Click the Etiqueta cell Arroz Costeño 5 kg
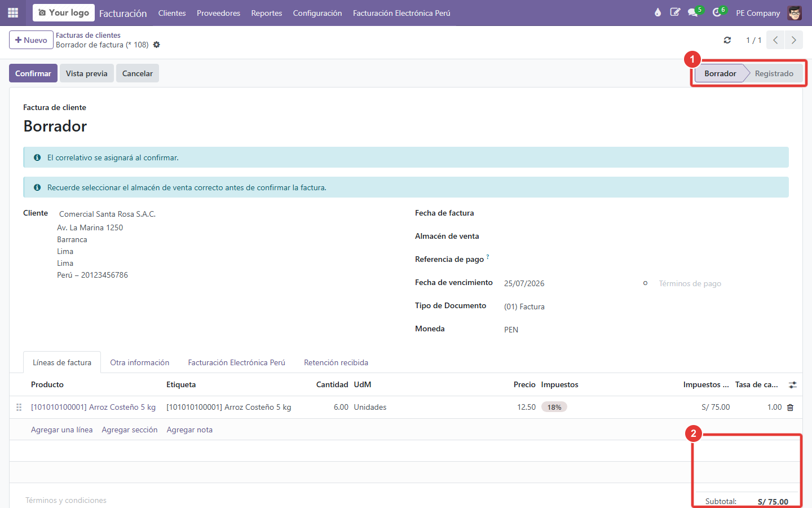Image resolution: width=812 pixels, height=508 pixels. [229, 407]
